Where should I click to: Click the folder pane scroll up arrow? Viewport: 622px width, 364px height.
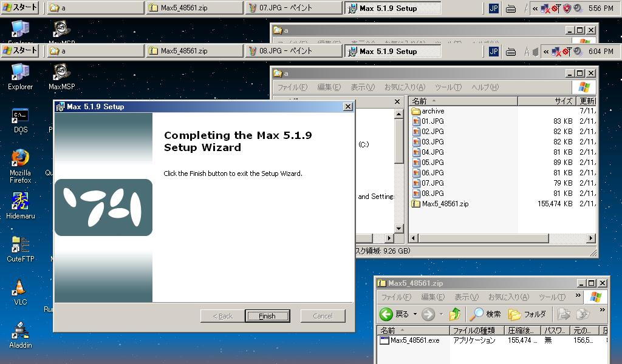[399, 114]
